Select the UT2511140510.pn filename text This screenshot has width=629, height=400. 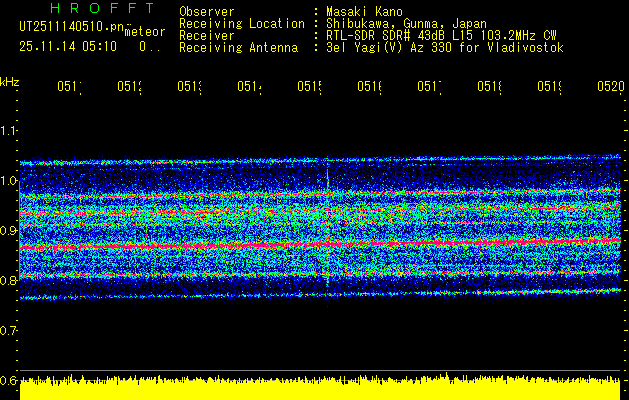pyautogui.click(x=72, y=26)
